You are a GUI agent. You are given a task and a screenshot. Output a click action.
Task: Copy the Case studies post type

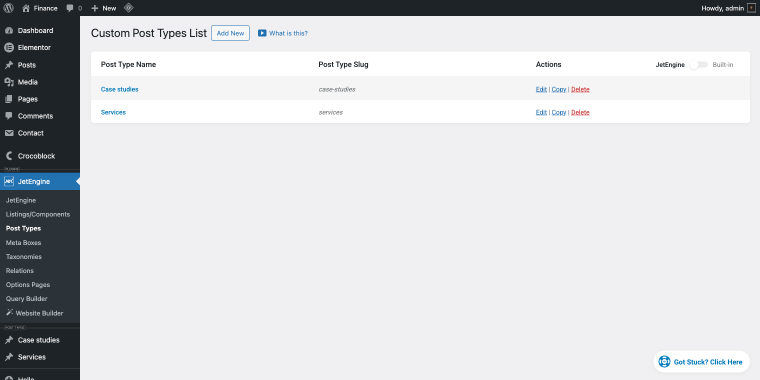(x=559, y=89)
